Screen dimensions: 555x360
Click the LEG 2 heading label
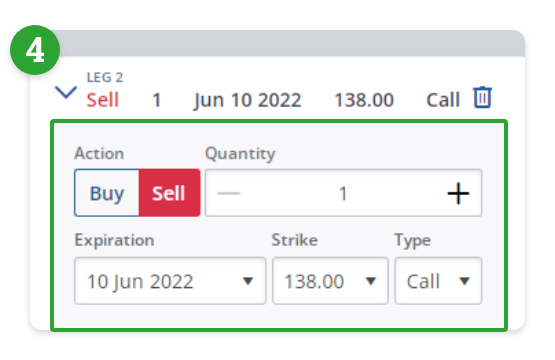pos(105,78)
